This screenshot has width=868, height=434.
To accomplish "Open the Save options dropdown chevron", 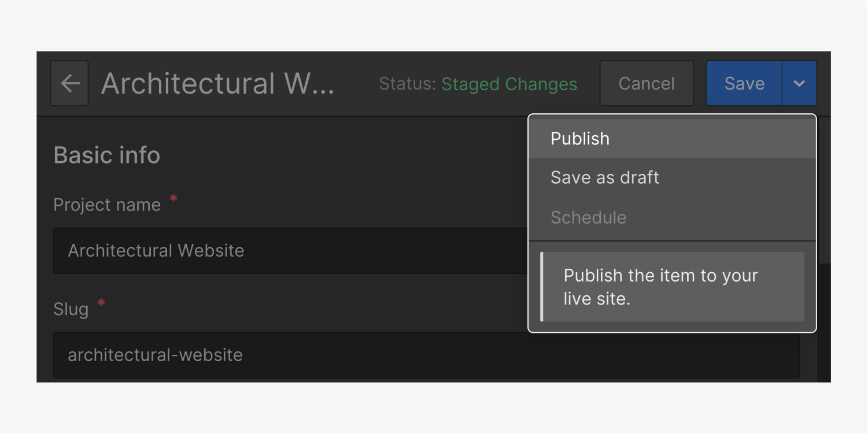I will tap(799, 83).
